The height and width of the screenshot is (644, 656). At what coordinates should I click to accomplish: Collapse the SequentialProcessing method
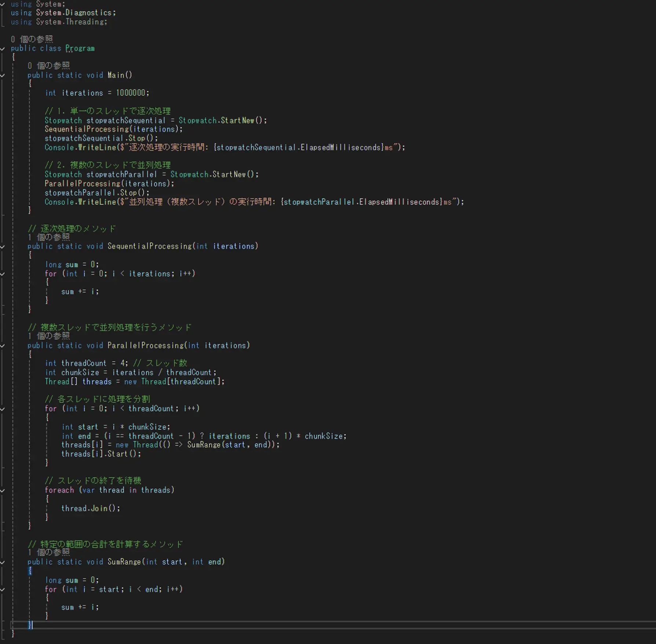pos(3,246)
